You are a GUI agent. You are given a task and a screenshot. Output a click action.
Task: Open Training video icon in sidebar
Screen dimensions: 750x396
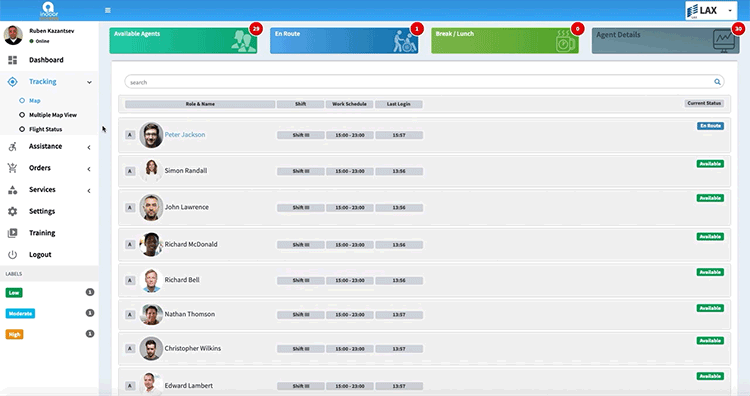(x=12, y=233)
